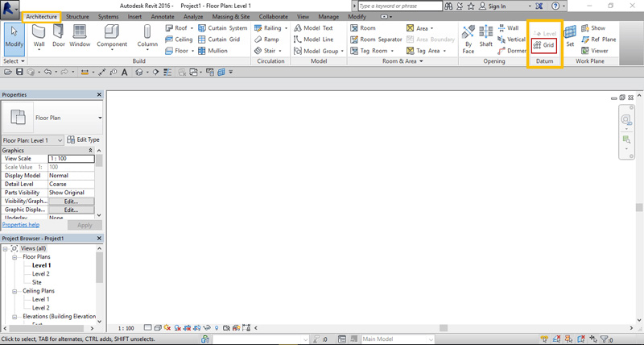Close the Properties palette
This screenshot has height=345, width=644.
[x=99, y=94]
